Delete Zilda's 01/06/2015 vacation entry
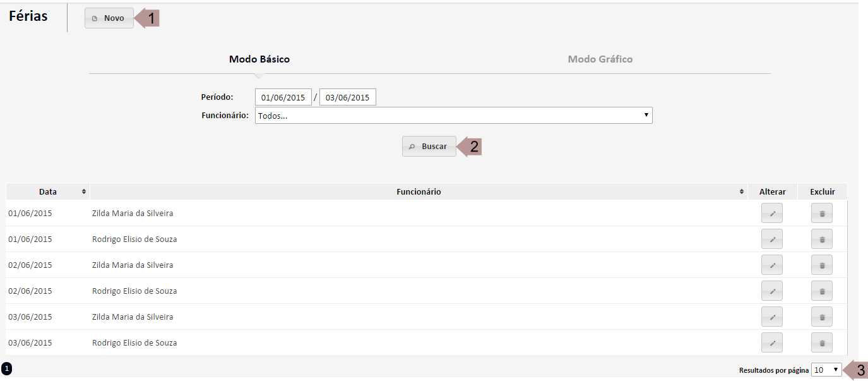Viewport: 868px width, 381px height. coord(821,214)
